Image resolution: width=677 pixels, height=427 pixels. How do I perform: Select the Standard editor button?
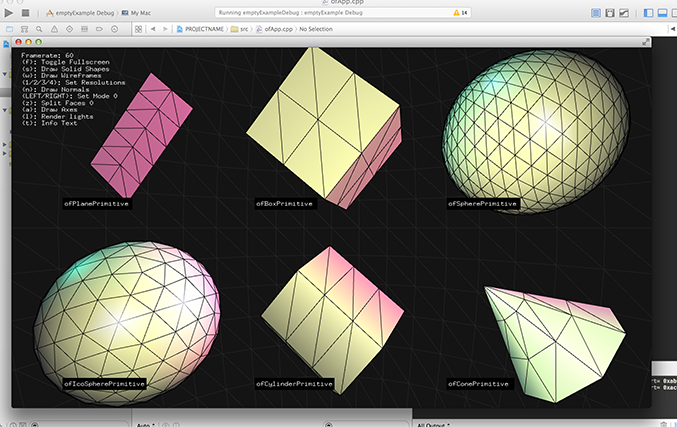[597, 13]
